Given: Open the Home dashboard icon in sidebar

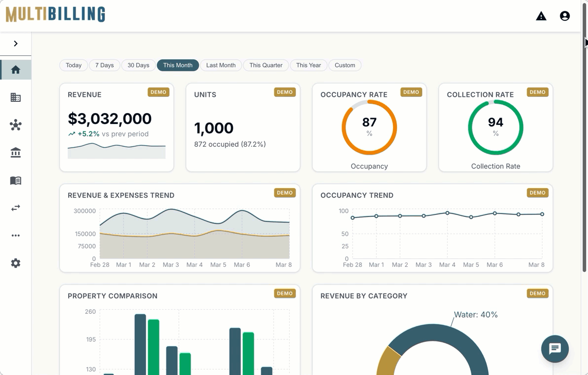Looking at the screenshot, I should click(15, 70).
